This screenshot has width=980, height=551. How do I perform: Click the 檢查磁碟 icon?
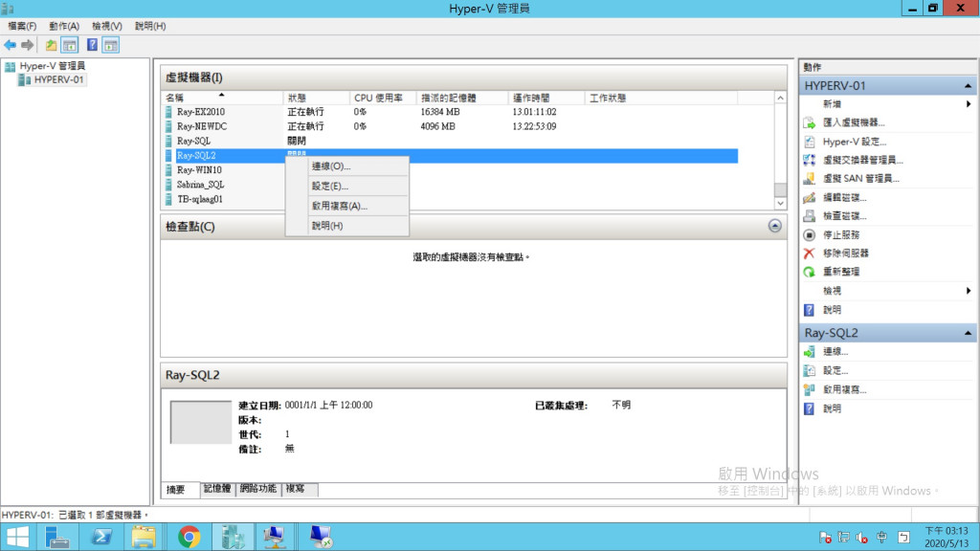point(810,216)
